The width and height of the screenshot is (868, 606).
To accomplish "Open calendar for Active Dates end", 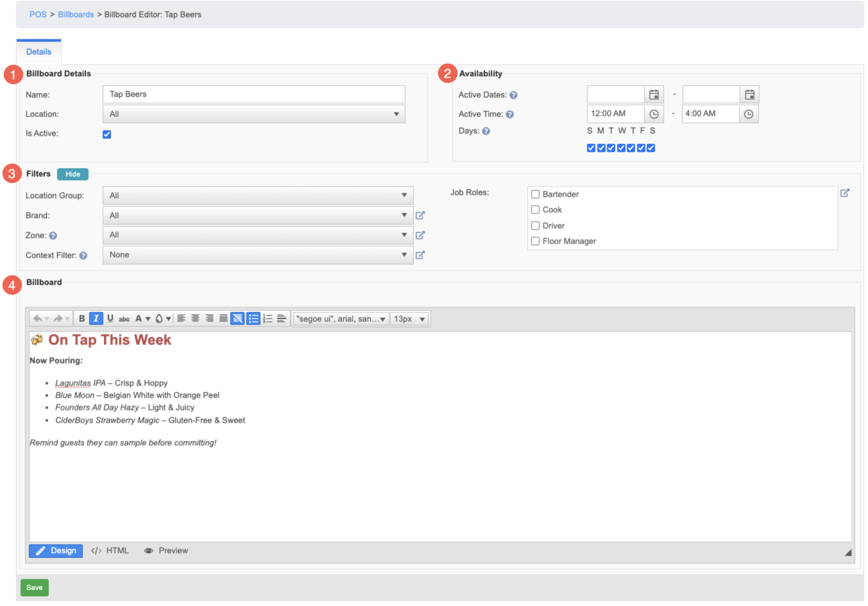I will pyautogui.click(x=750, y=95).
